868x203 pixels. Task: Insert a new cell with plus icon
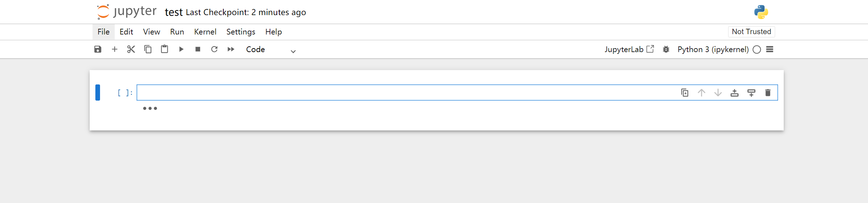[x=114, y=49]
